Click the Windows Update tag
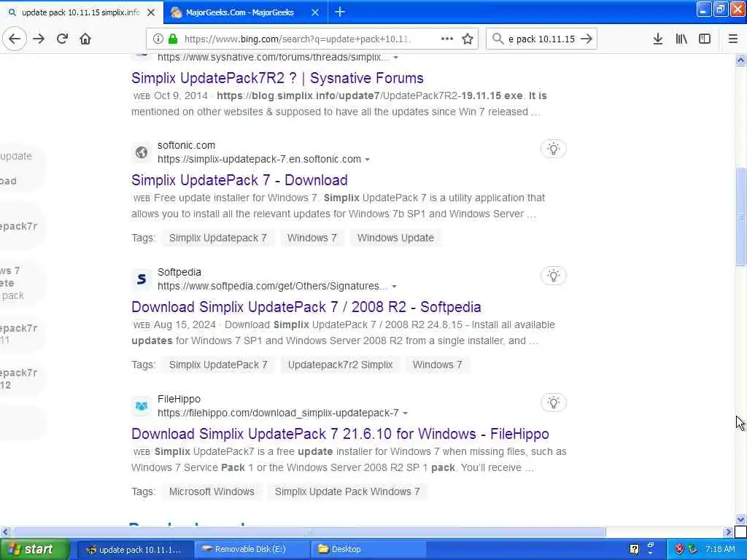Screen dimensions: 747x560 395,238
